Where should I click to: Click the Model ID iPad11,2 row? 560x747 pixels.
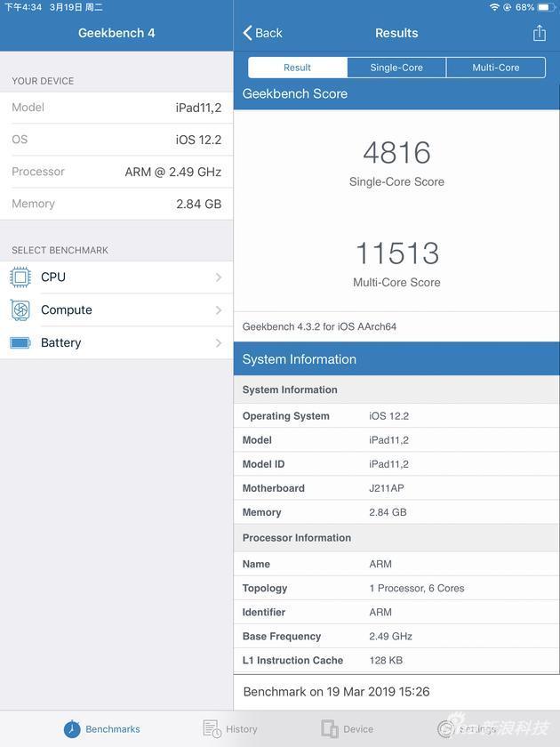tap(396, 464)
